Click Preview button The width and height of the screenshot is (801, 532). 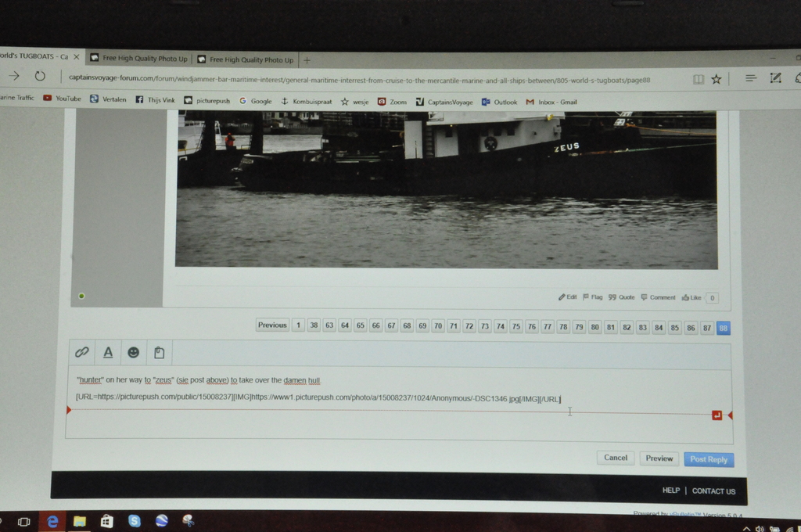(659, 458)
